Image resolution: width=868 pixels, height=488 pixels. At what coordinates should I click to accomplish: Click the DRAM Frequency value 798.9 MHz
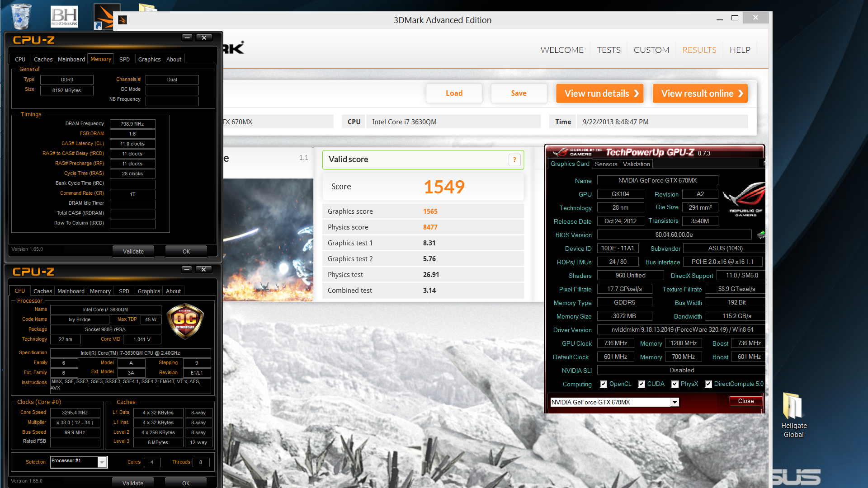tap(132, 124)
